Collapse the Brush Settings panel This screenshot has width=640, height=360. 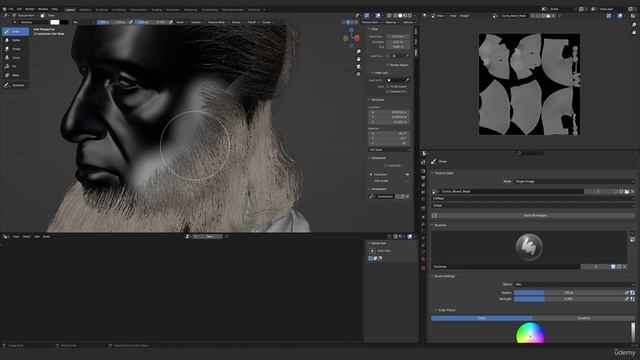pos(444,276)
